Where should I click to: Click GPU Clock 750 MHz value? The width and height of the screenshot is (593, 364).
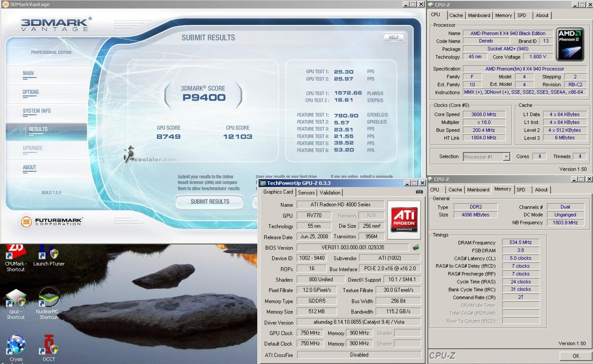pos(310,333)
